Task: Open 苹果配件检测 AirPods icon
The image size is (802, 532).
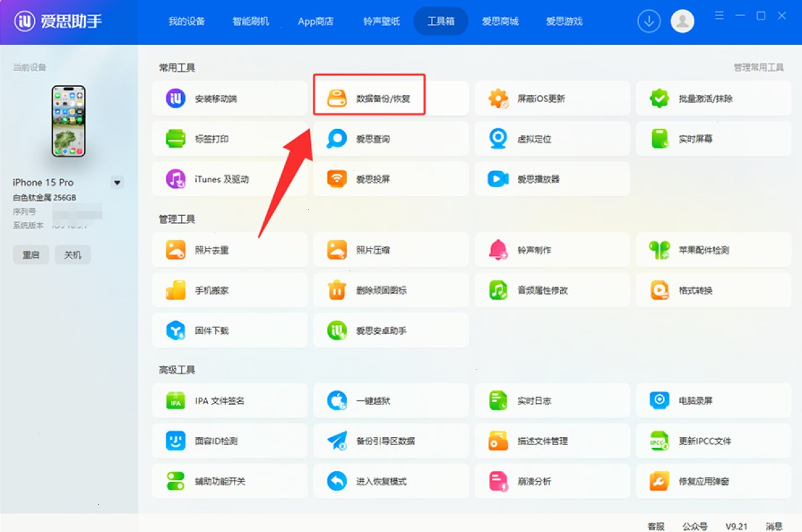Action: [x=659, y=250]
